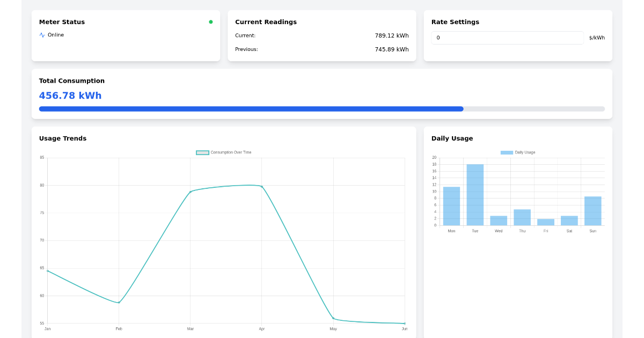Click the blue Total Consumption progress bar

[x=251, y=108]
